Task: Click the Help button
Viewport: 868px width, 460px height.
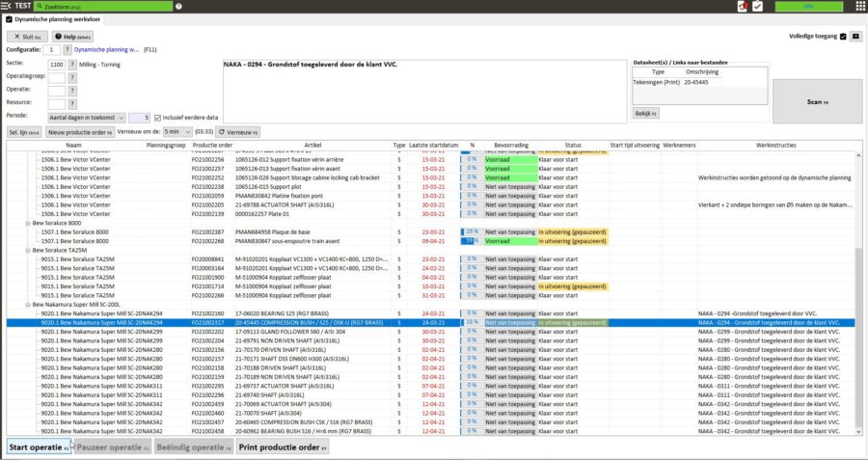Action: tap(72, 37)
